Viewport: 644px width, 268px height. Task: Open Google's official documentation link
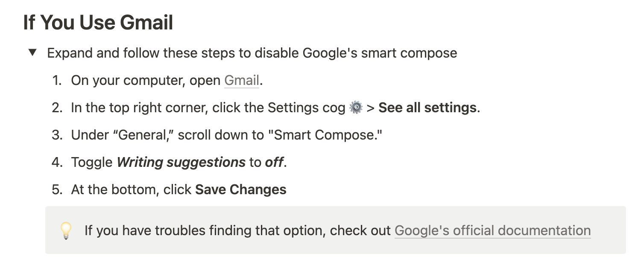(x=492, y=230)
